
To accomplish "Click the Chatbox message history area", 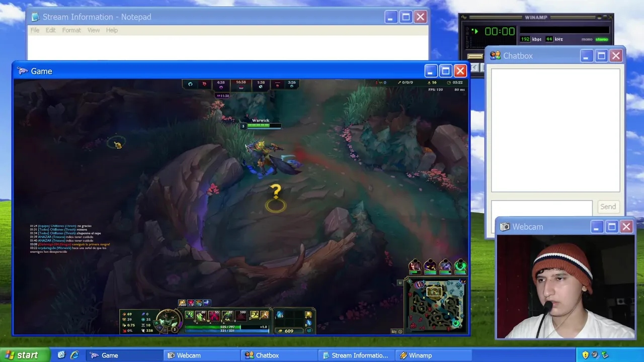I will click(555, 130).
